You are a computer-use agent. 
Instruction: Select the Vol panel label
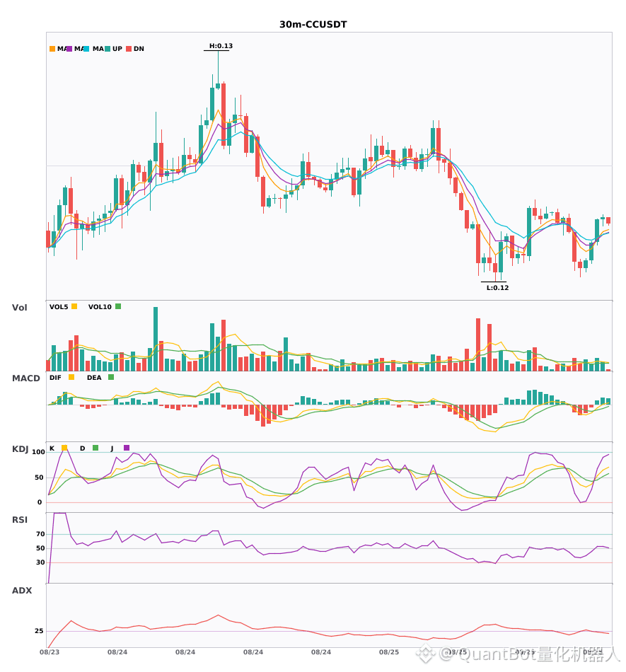(x=20, y=308)
